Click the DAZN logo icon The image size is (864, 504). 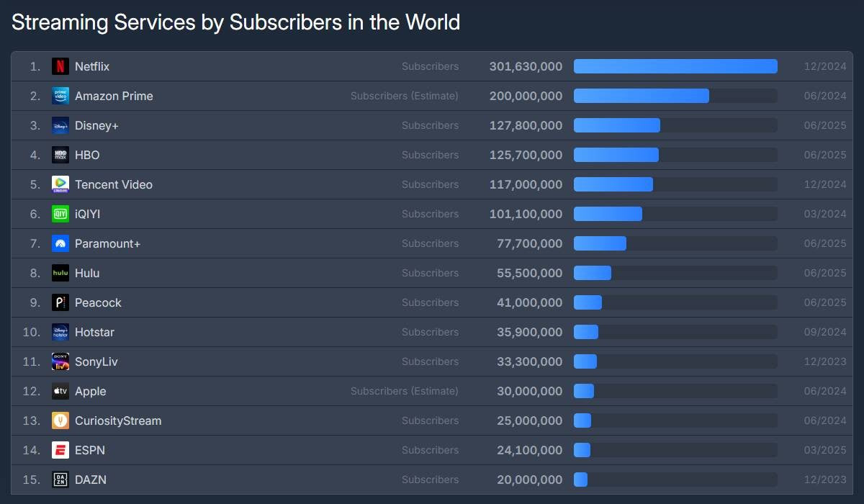point(60,480)
